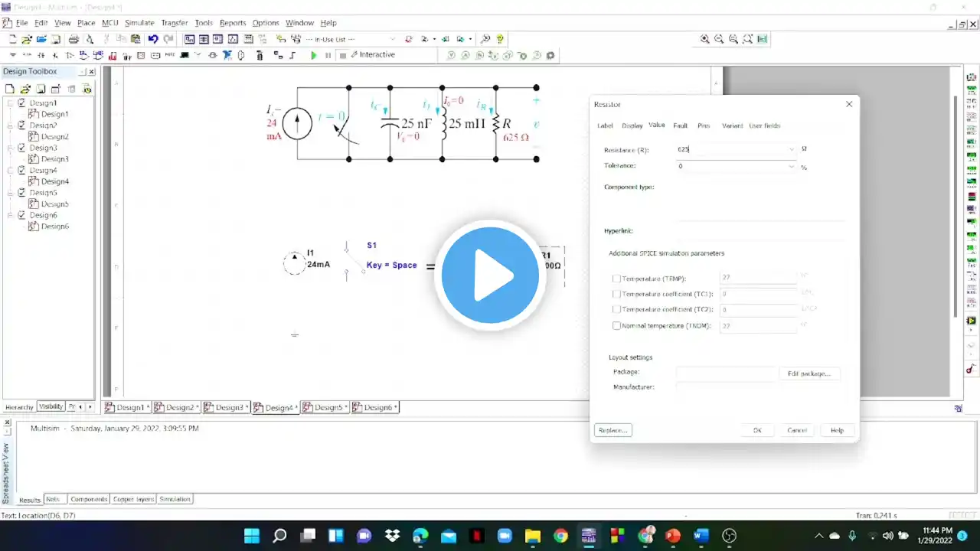Toggle the Design2 project checkbox
The width and height of the screenshot is (980, 551).
tap(22, 125)
